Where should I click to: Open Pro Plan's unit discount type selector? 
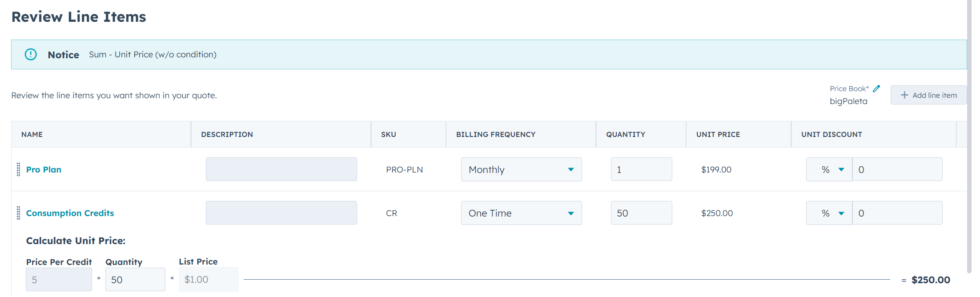[829, 169]
